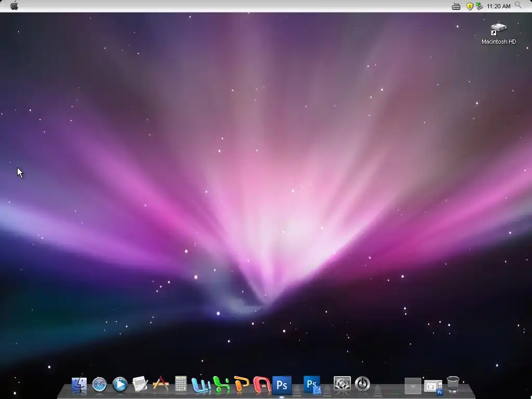This screenshot has height=399, width=532.
Task: Click the safely remove hardware tray icon
Action: click(479, 6)
